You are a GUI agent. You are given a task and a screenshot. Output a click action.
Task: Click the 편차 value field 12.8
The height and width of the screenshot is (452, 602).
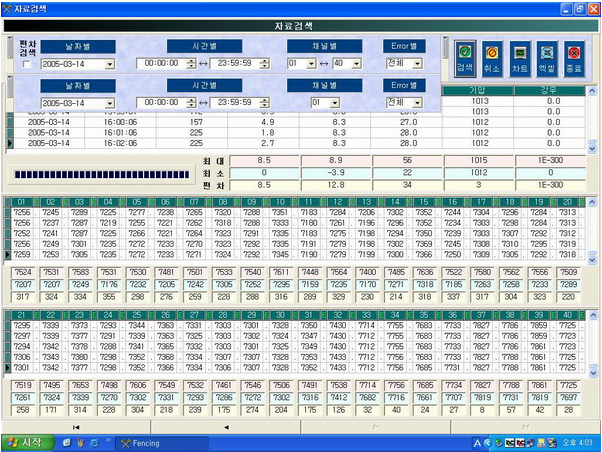(336, 185)
